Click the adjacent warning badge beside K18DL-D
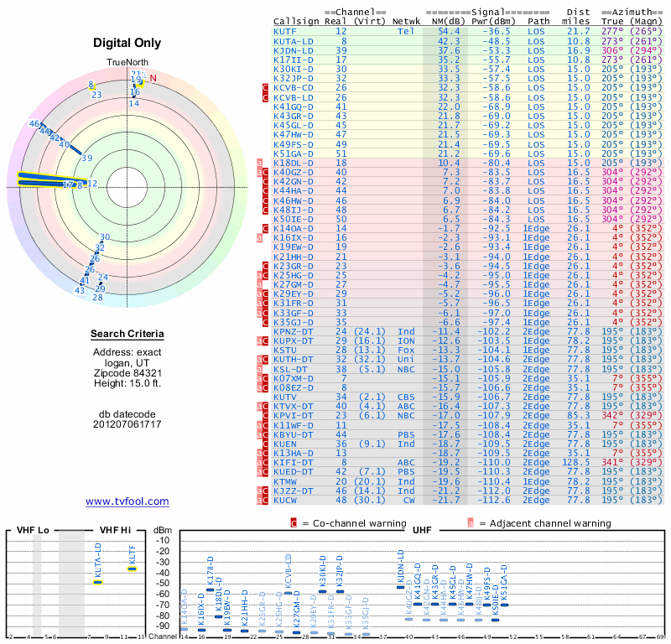The image size is (671, 644). pos(259,163)
